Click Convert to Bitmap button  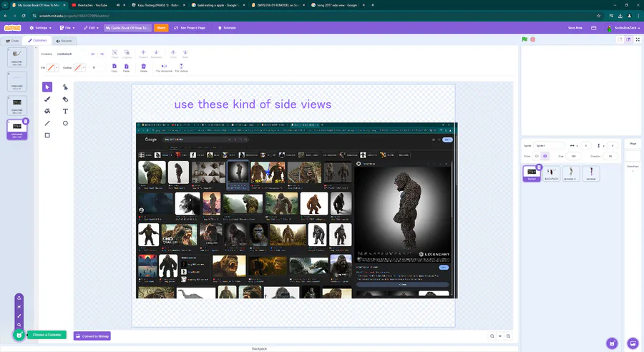(92, 336)
